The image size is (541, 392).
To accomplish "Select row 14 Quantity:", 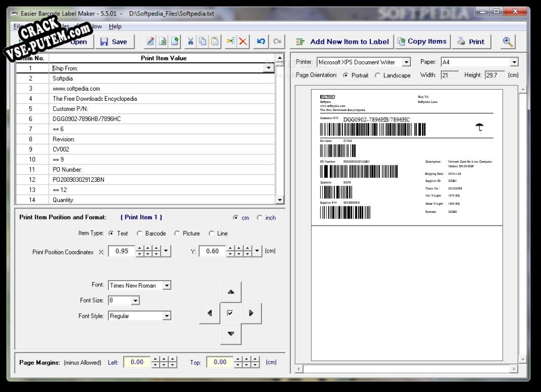I will pyautogui.click(x=145, y=200).
